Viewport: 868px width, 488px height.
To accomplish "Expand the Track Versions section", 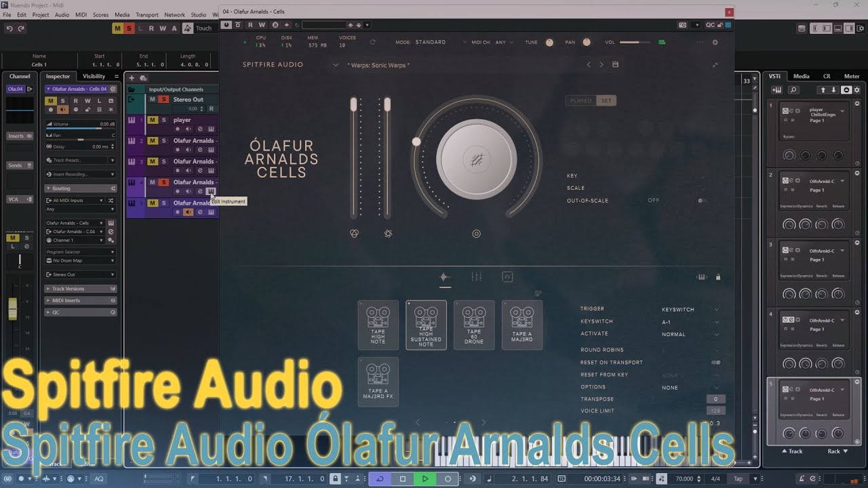I will pyautogui.click(x=81, y=289).
